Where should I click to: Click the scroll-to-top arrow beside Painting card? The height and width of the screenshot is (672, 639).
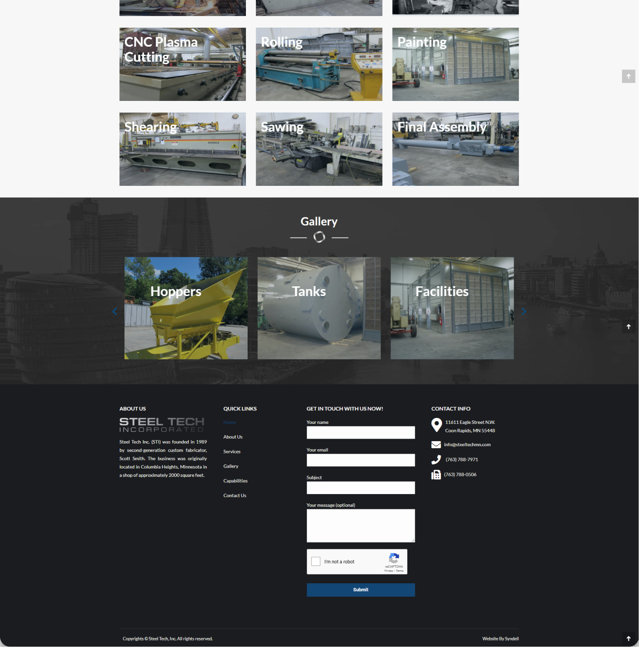click(x=628, y=76)
